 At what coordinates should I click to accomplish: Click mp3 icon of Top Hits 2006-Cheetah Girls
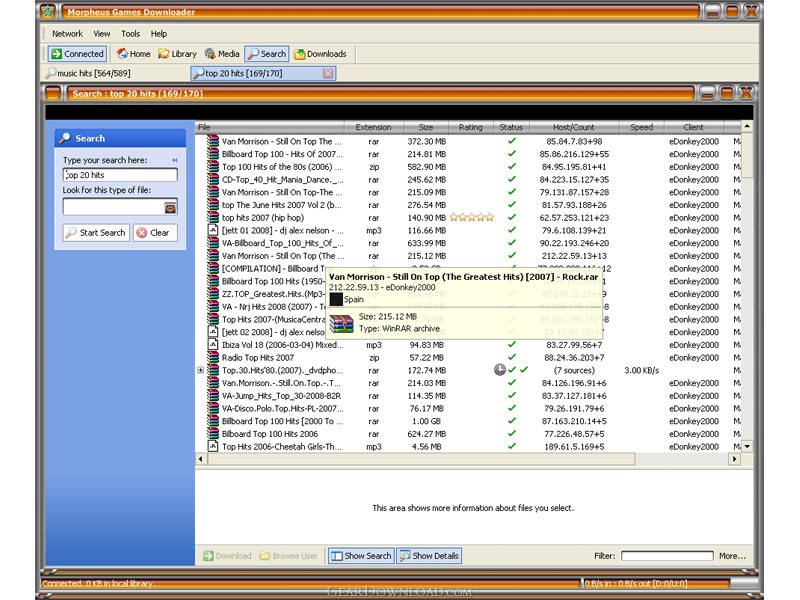point(213,446)
